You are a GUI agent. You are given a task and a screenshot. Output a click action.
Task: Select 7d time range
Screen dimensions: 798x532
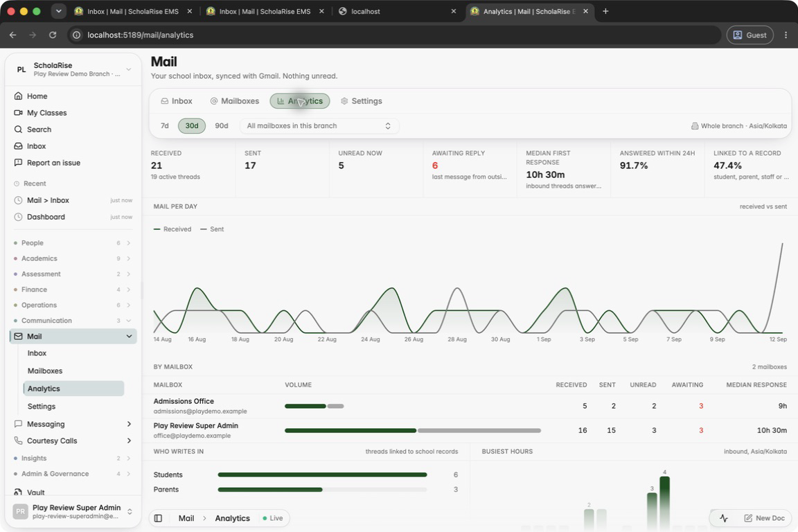point(164,126)
